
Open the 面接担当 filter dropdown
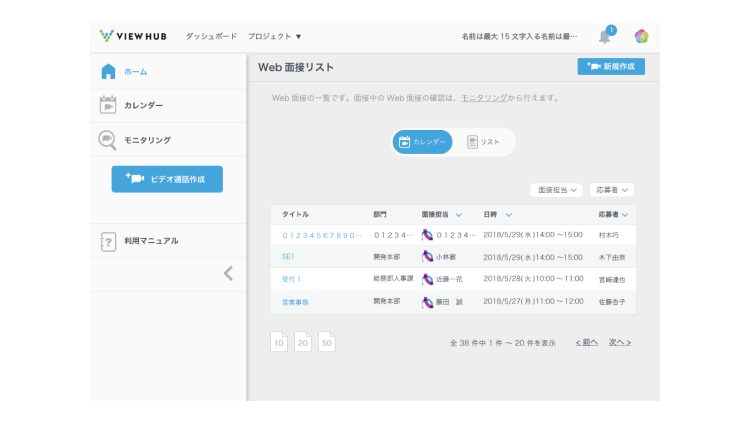[x=556, y=189]
